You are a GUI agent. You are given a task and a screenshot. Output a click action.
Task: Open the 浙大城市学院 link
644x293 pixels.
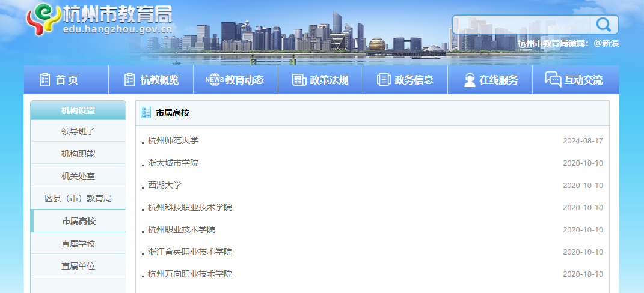click(x=173, y=163)
